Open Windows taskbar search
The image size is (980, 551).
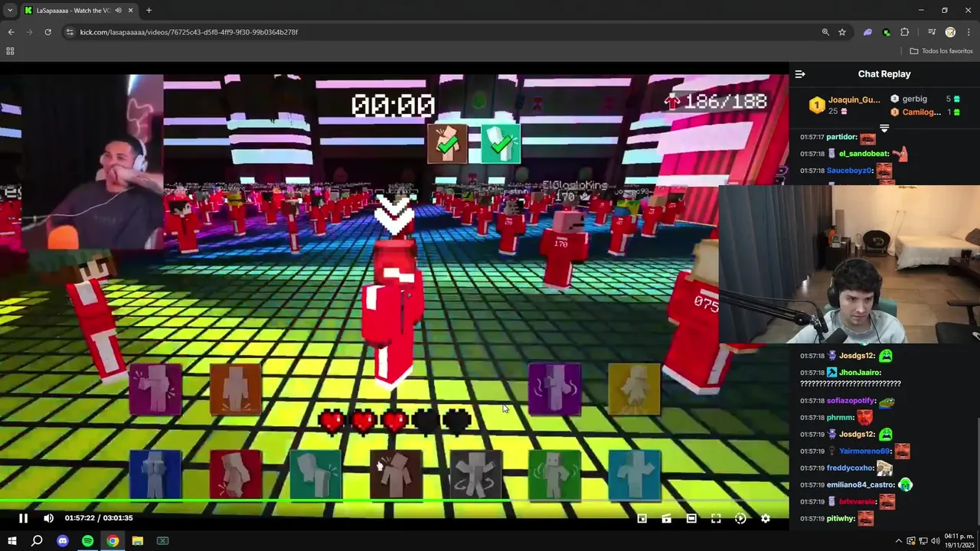coord(37,541)
